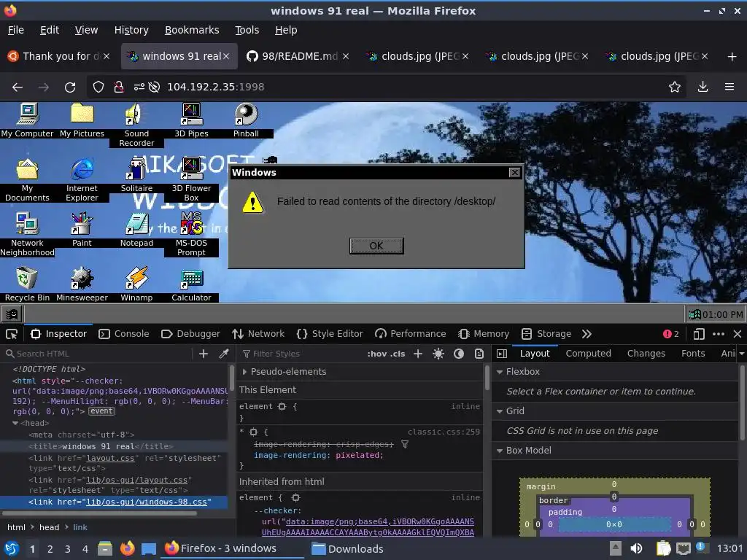Click the Search HTML field
The width and height of the screenshot is (747, 560).
click(98, 354)
